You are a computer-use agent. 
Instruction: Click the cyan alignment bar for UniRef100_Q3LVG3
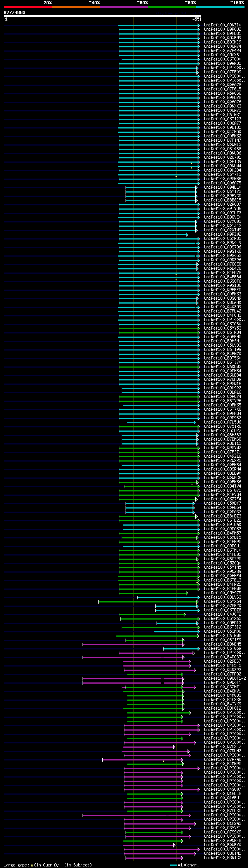(x=169, y=597)
